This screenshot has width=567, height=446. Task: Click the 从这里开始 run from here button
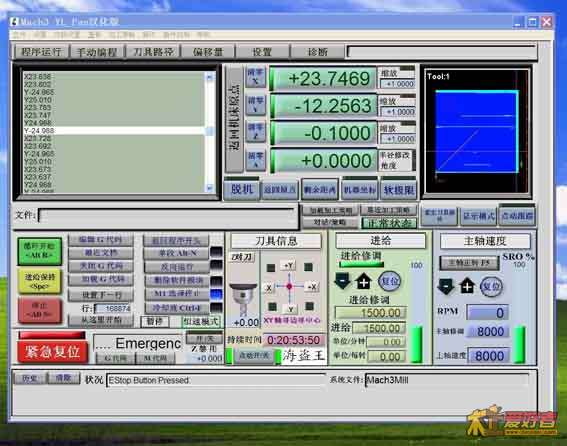coord(101,320)
